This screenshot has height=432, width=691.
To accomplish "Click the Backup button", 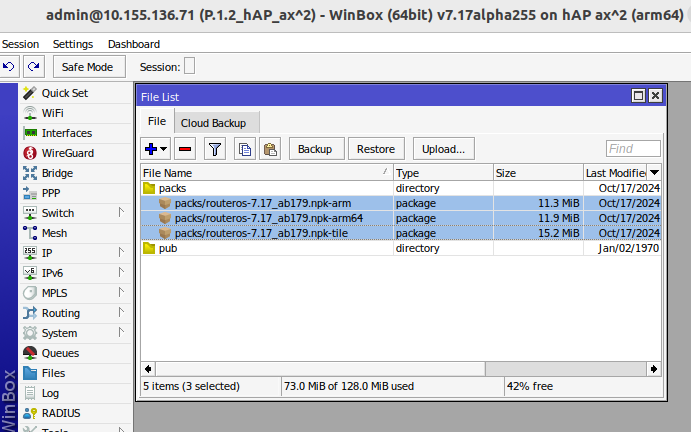I will click(315, 149).
